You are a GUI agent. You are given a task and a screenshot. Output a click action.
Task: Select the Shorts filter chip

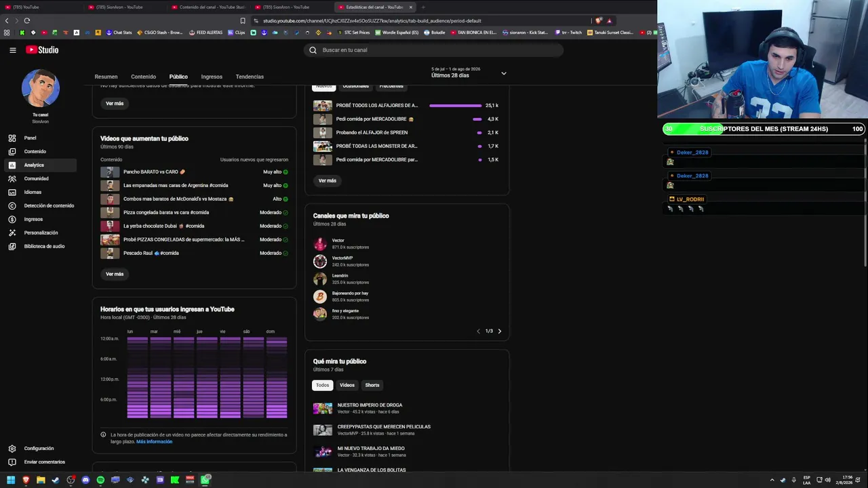coord(372,385)
